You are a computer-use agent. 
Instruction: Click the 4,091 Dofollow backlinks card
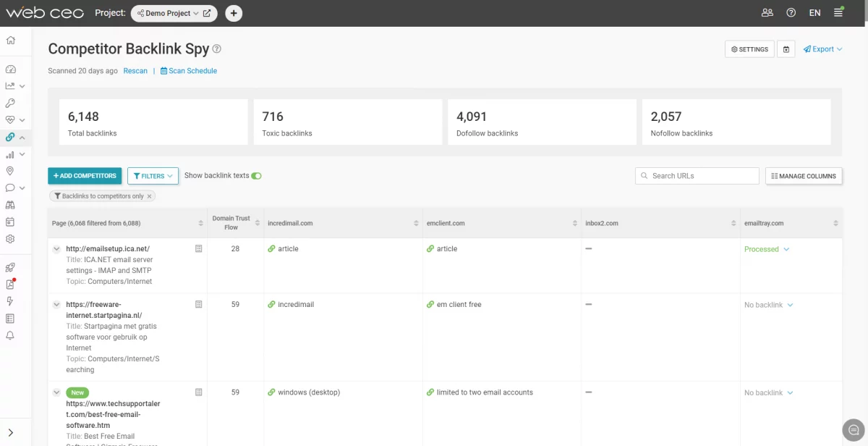tap(542, 123)
